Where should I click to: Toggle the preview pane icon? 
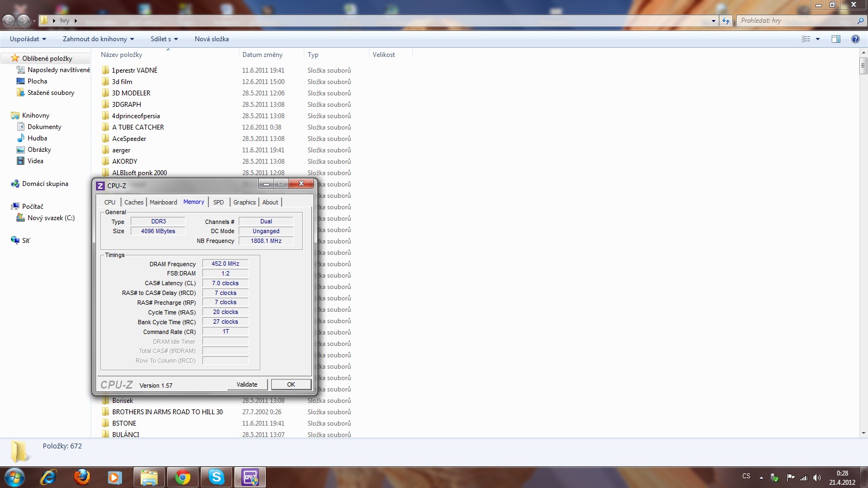click(x=836, y=39)
